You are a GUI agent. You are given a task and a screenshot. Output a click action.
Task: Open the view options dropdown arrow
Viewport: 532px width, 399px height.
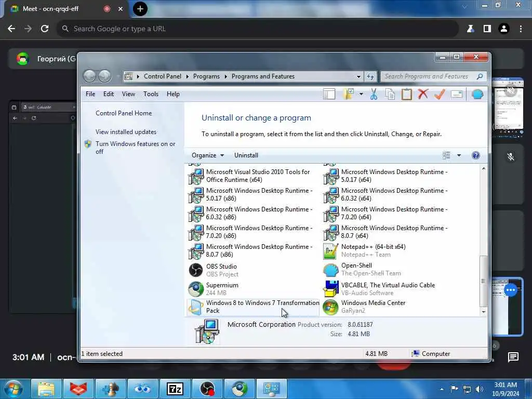point(459,155)
